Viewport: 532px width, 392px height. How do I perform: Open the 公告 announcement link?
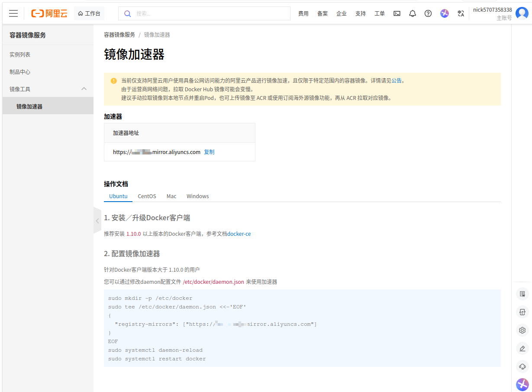click(x=397, y=80)
